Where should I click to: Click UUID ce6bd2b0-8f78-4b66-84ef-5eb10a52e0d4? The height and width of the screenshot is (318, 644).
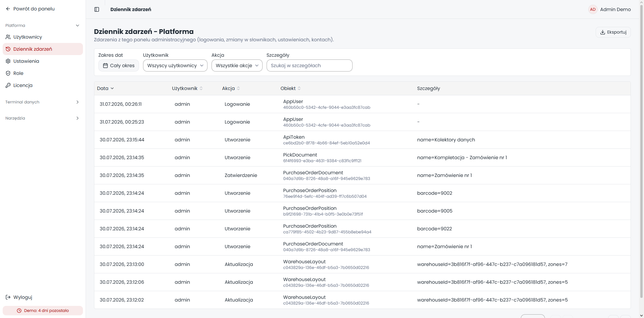[326, 143]
